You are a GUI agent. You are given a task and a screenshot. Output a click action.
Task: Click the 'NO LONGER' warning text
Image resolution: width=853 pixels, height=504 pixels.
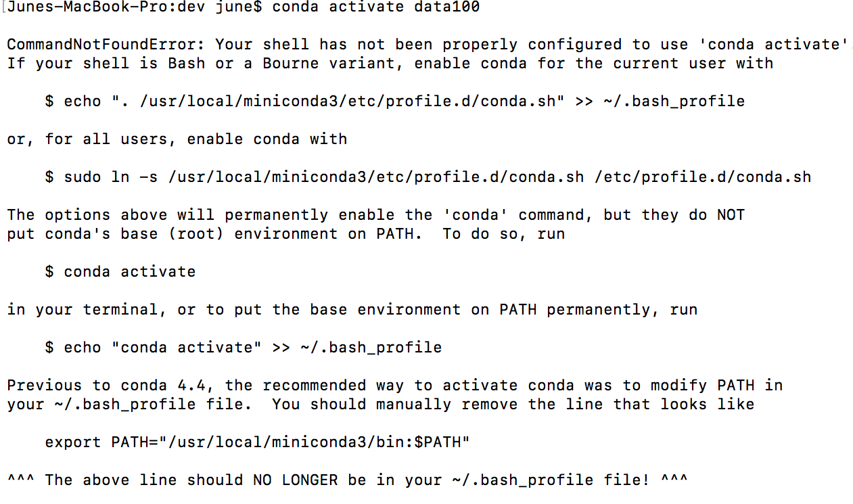pyautogui.click(x=295, y=480)
